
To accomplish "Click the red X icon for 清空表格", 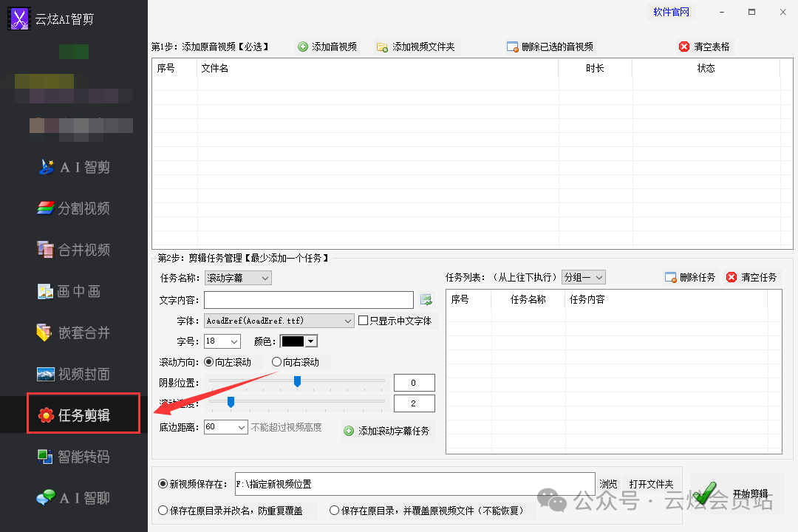I will [x=684, y=47].
